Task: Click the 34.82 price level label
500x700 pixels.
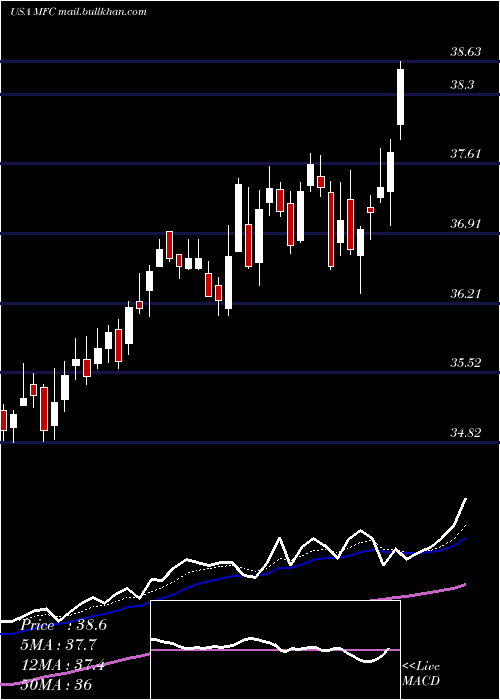Action: tap(466, 432)
